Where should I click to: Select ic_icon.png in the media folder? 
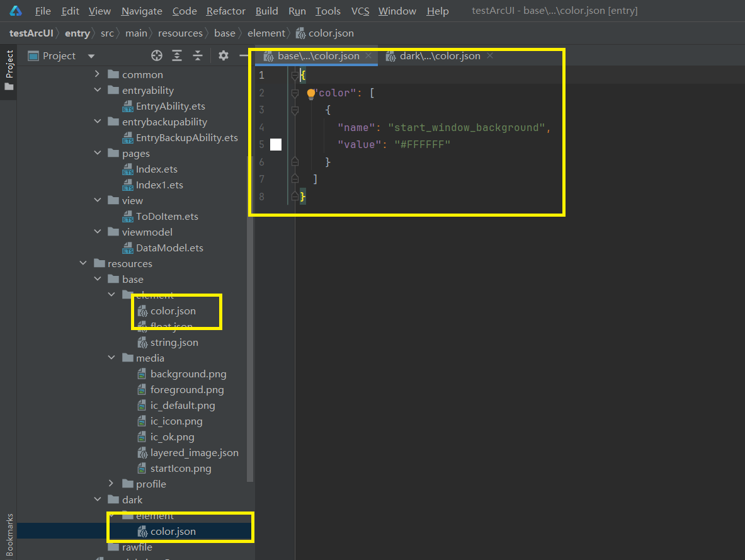176,421
